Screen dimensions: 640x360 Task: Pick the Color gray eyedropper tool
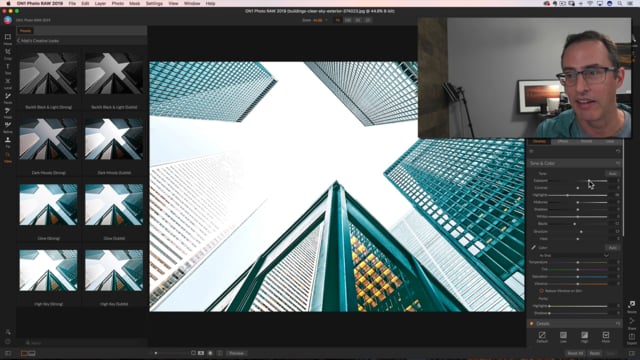tap(533, 247)
